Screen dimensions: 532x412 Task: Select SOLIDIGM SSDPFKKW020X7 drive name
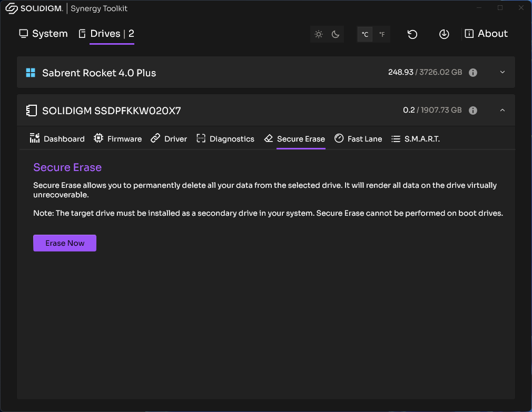tap(112, 111)
